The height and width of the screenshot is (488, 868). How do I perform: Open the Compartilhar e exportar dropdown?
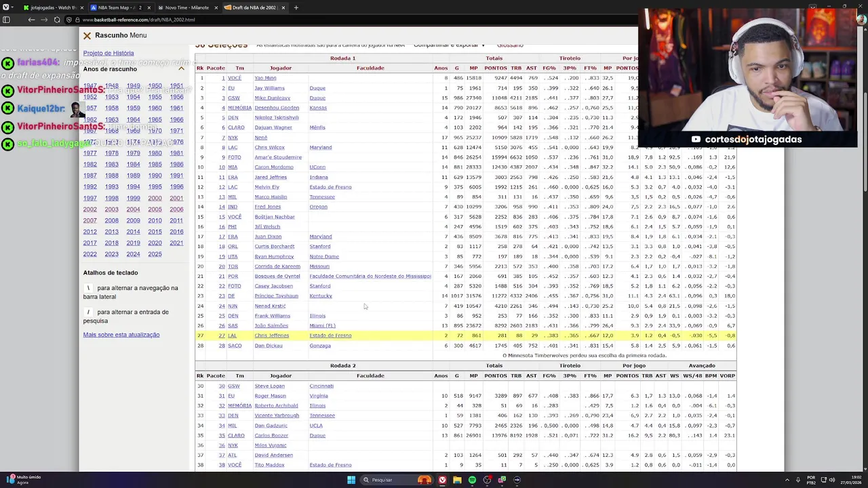tap(449, 45)
